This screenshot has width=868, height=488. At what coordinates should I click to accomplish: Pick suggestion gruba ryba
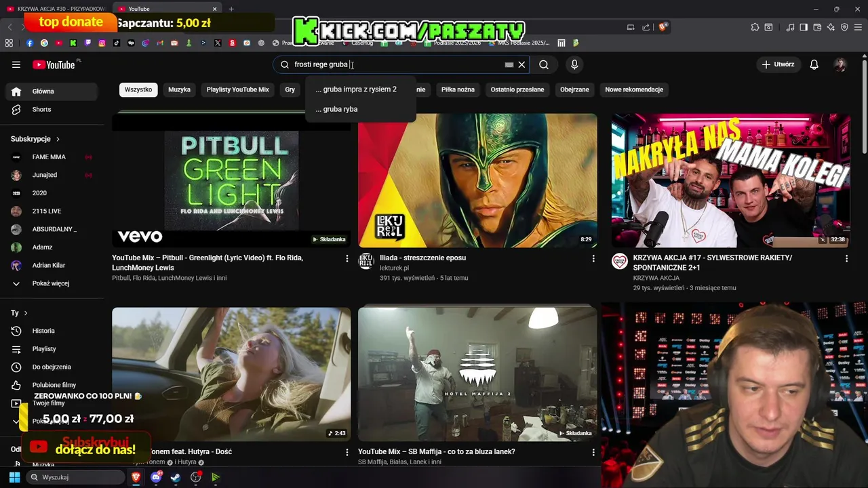[360, 109]
